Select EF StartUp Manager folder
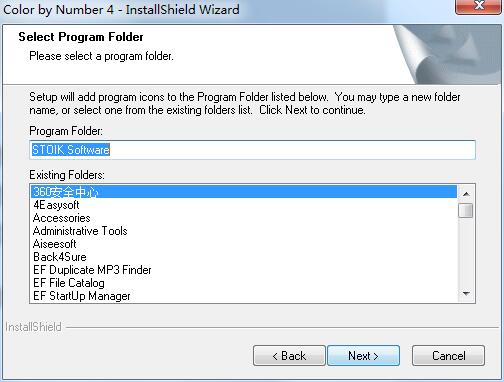504x382 pixels. pyautogui.click(x=244, y=296)
